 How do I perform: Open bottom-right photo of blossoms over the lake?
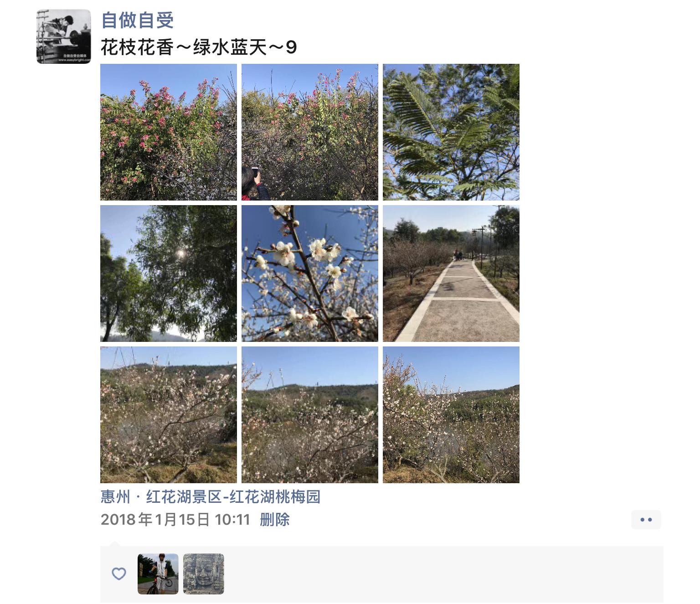451,415
